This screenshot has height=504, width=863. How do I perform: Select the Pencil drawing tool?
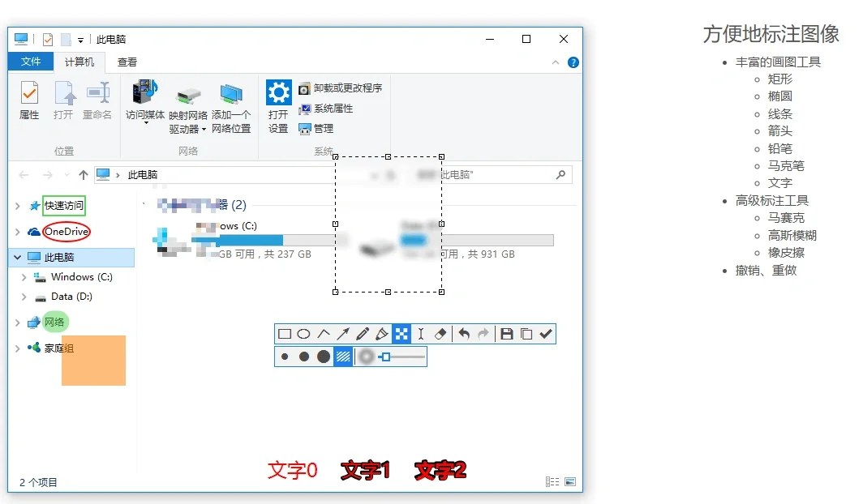pyautogui.click(x=363, y=333)
